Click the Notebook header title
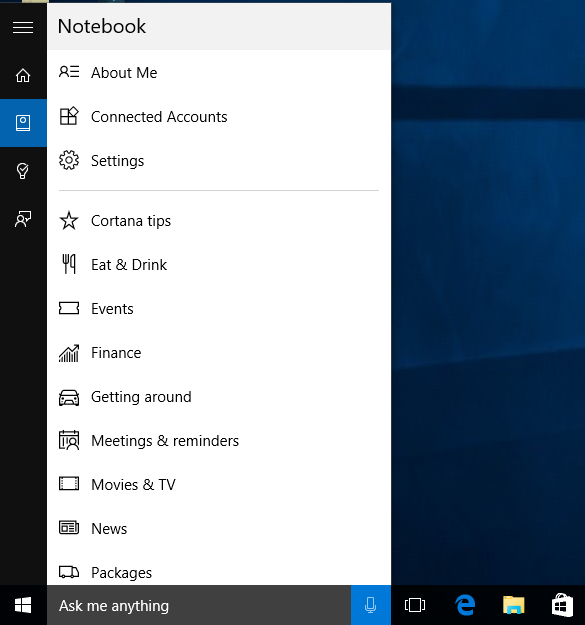Screen dimensions: 585x625 pyautogui.click(x=102, y=27)
